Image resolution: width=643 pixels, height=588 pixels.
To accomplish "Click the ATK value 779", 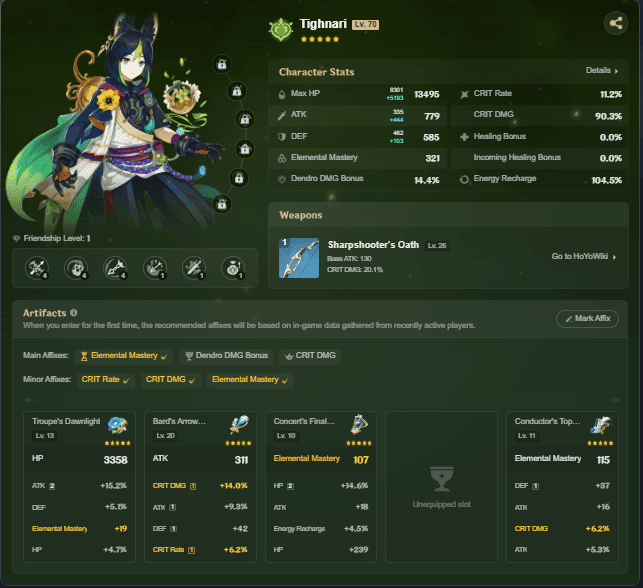I will [432, 116].
